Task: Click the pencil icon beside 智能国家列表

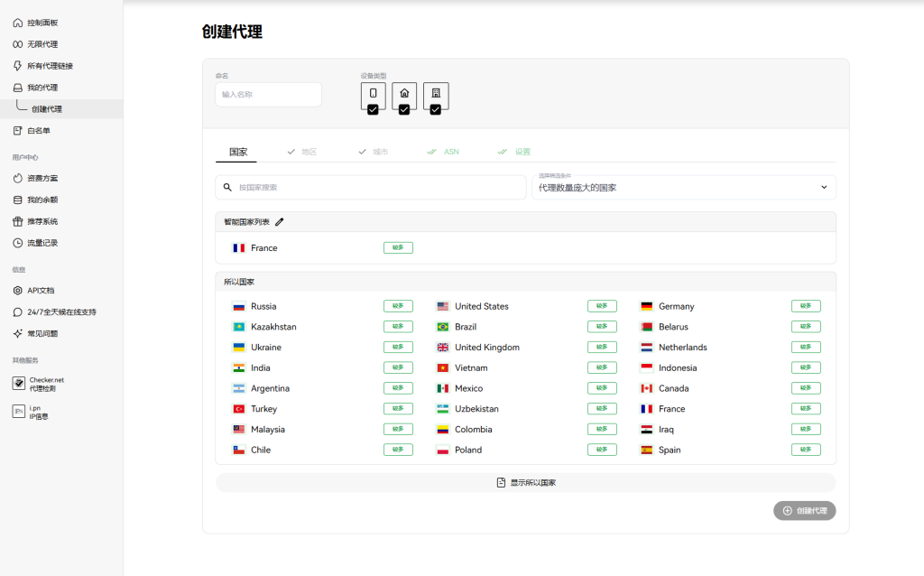Action: pyautogui.click(x=280, y=222)
